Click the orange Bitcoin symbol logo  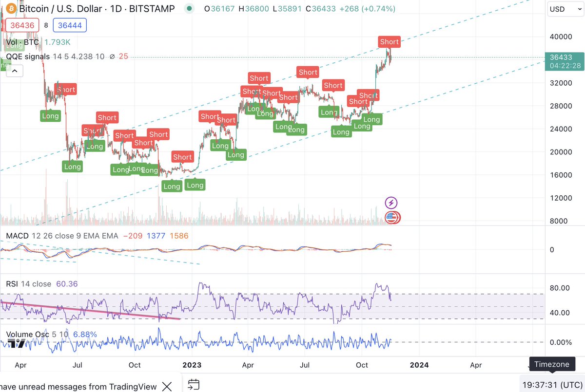click(x=10, y=9)
